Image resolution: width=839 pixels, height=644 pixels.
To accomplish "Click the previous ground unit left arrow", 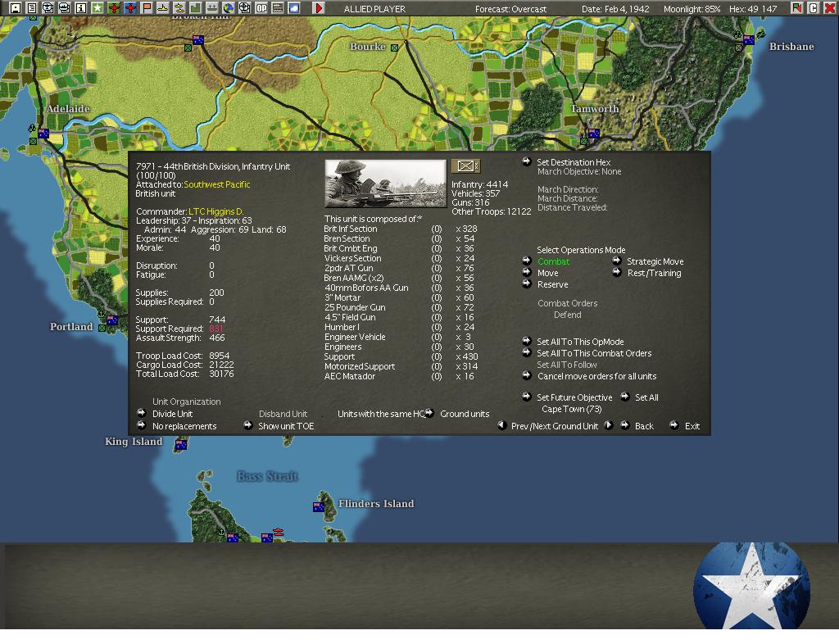I will pos(502,425).
